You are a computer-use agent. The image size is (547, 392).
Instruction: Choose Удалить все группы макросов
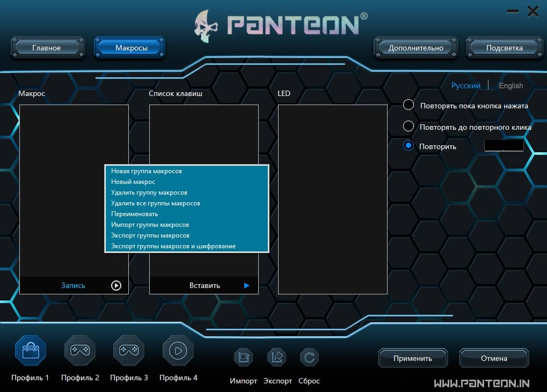tap(187, 203)
